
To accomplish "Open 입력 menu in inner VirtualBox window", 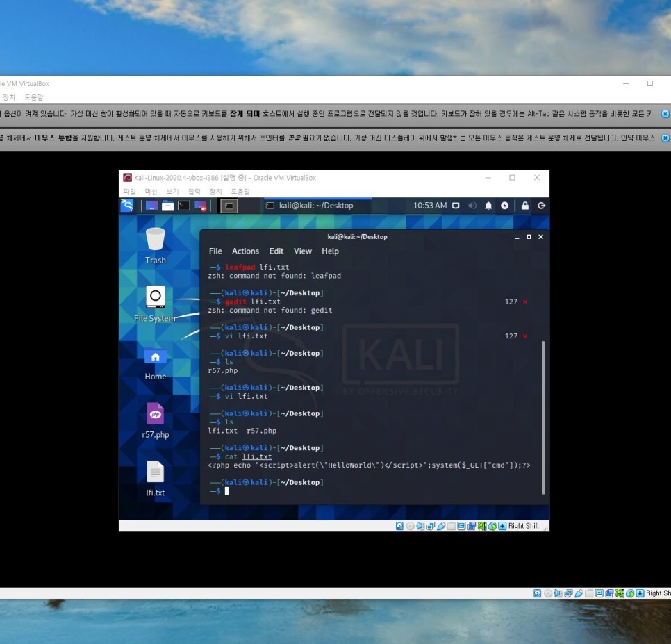I will tap(194, 191).
